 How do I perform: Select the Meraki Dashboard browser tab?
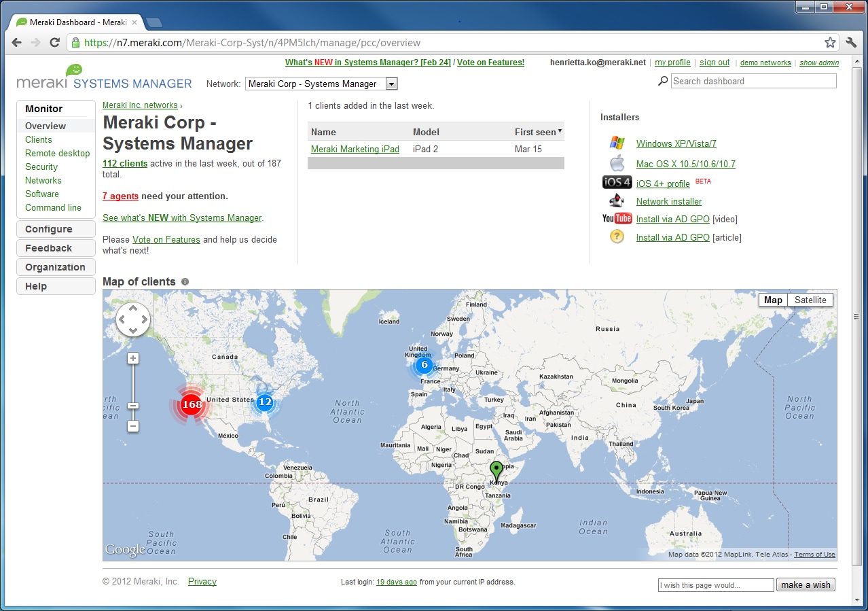pos(77,22)
